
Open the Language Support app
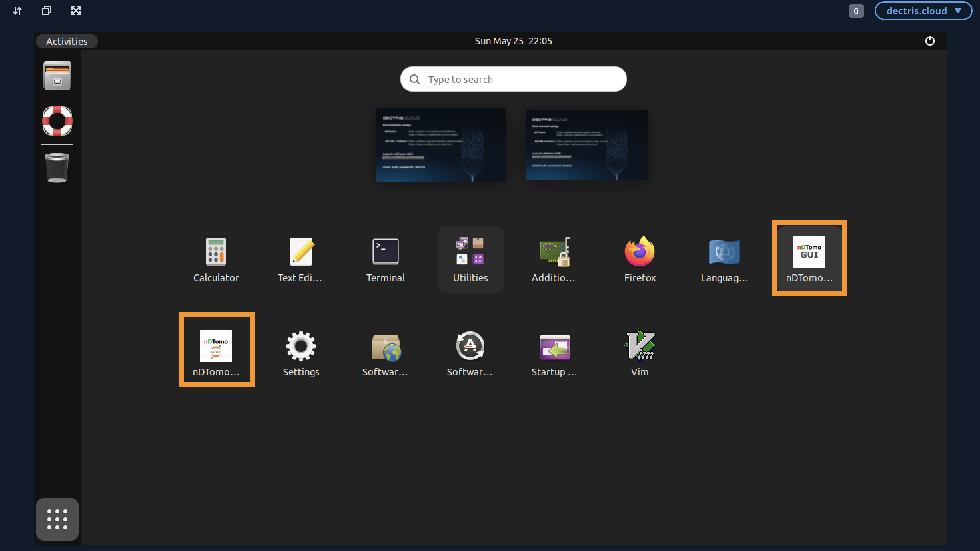[724, 252]
